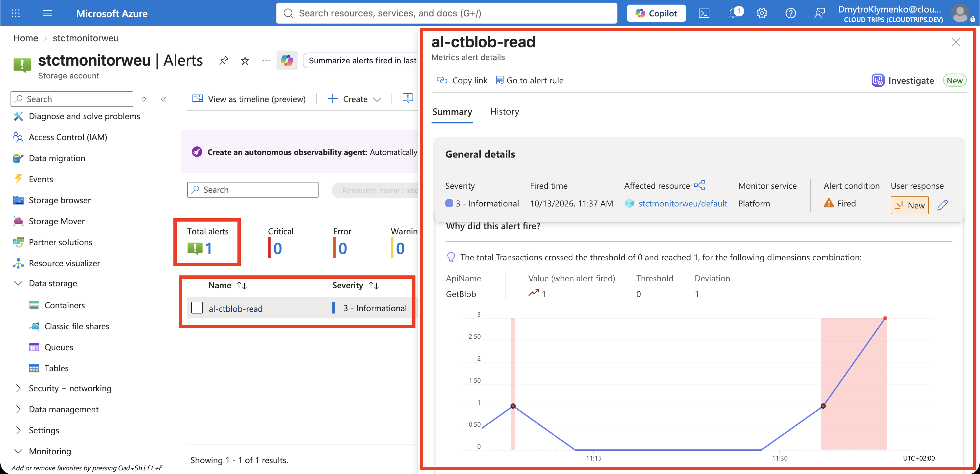Collapse the Data storage section
Viewport: 980px width, 474px height.
point(18,283)
